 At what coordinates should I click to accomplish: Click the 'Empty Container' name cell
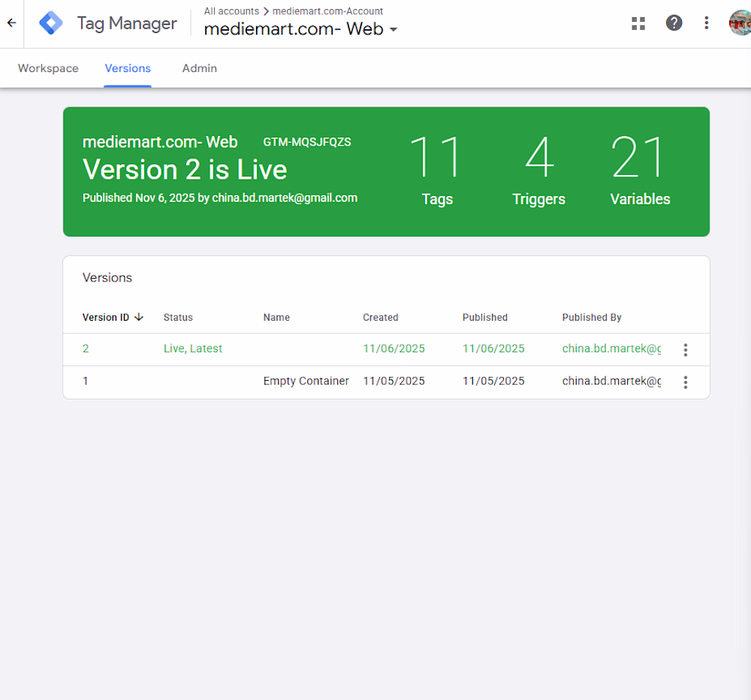point(306,381)
